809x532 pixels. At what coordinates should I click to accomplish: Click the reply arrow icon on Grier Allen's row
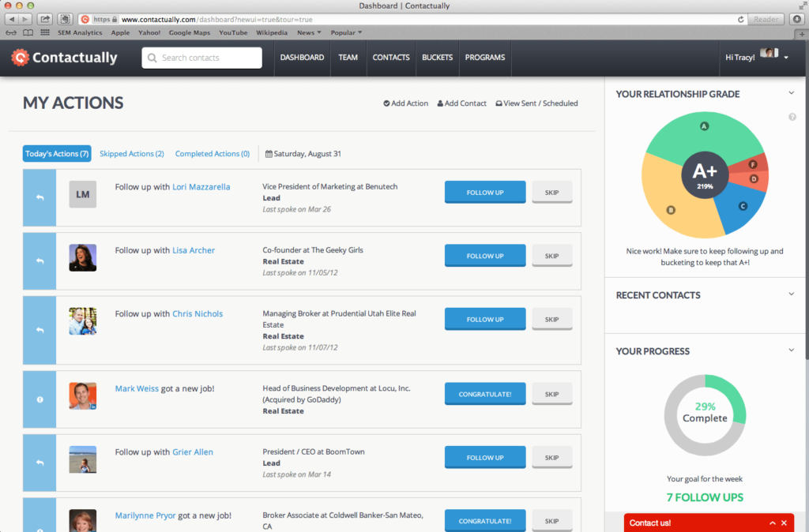click(x=40, y=463)
